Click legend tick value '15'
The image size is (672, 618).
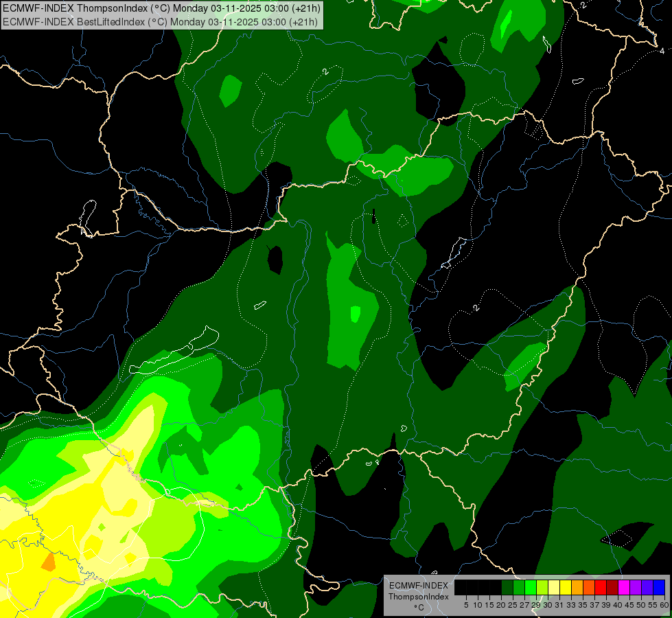tap(489, 605)
